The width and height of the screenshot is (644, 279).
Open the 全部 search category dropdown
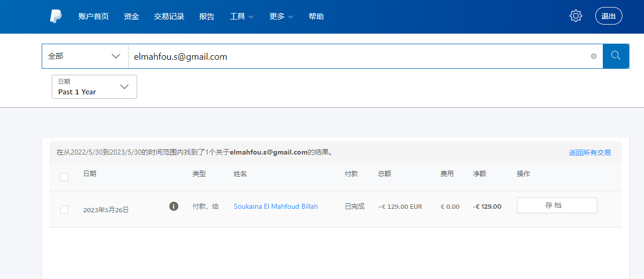pos(84,56)
